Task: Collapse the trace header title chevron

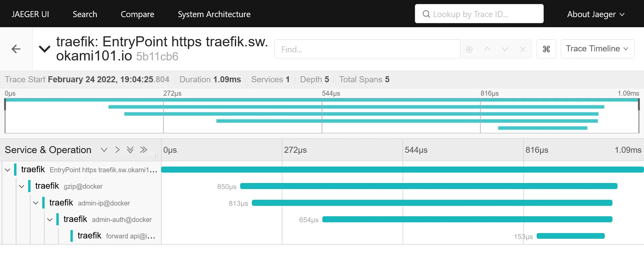Action: (x=45, y=49)
